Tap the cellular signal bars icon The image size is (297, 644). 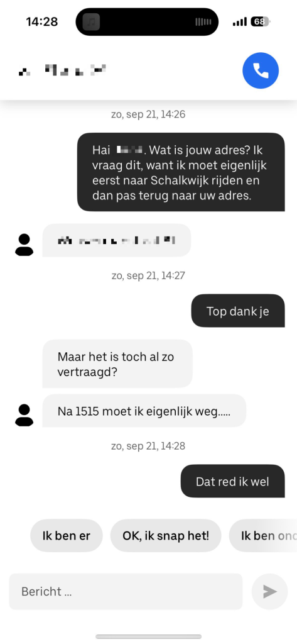tap(240, 22)
